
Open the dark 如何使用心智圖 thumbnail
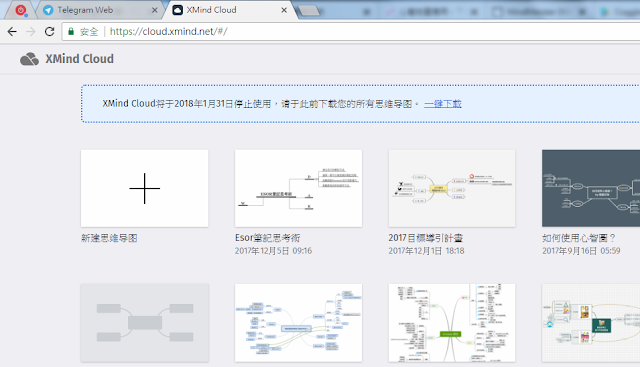[591, 188]
